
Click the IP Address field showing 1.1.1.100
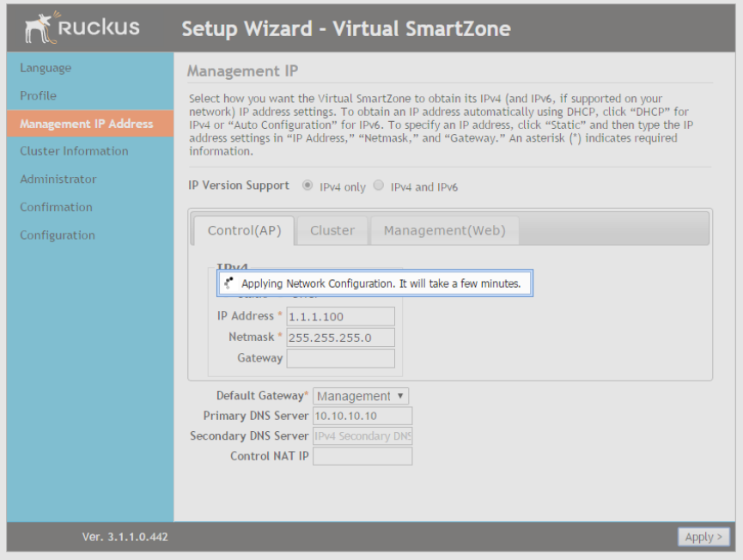coord(341,316)
